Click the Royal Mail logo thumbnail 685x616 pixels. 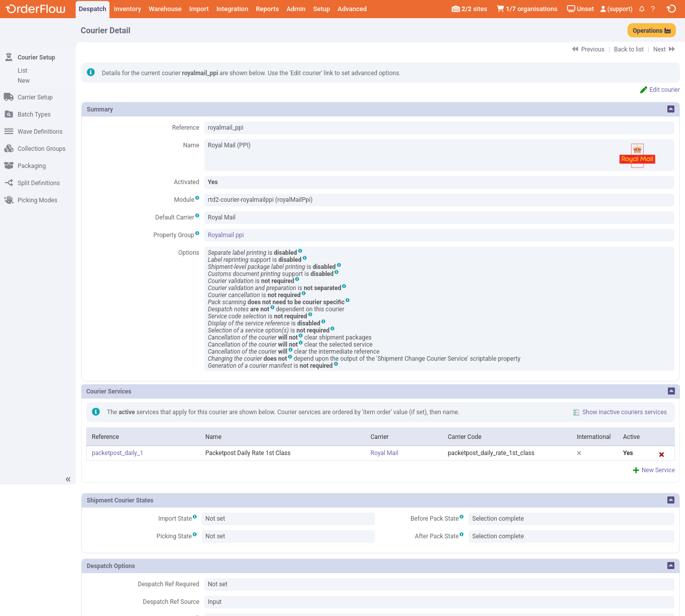[x=637, y=156]
